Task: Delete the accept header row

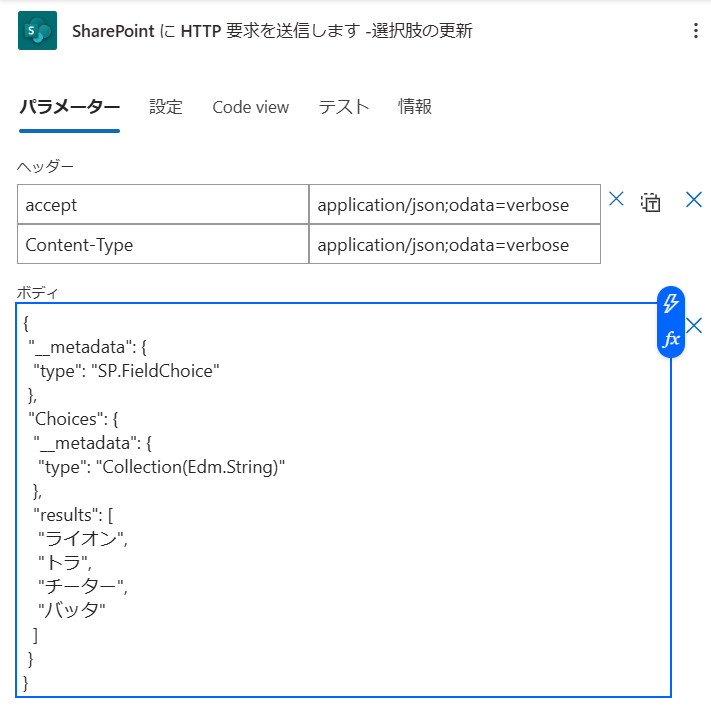Action: [616, 199]
